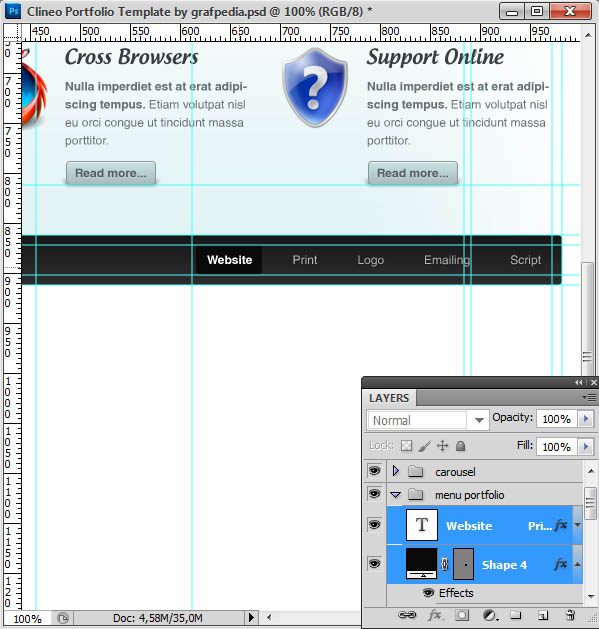This screenshot has width=599, height=629.
Task: Click the Website layer T thumbnail
Action: point(422,525)
